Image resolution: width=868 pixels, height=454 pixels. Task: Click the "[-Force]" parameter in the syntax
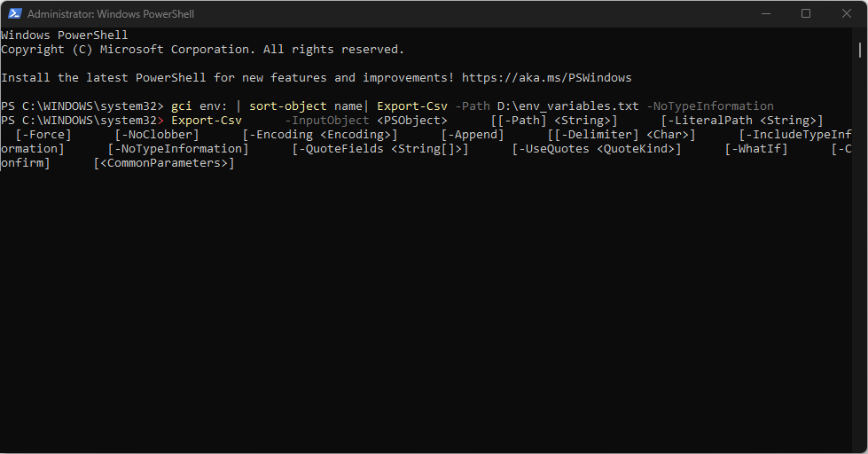[43, 135]
